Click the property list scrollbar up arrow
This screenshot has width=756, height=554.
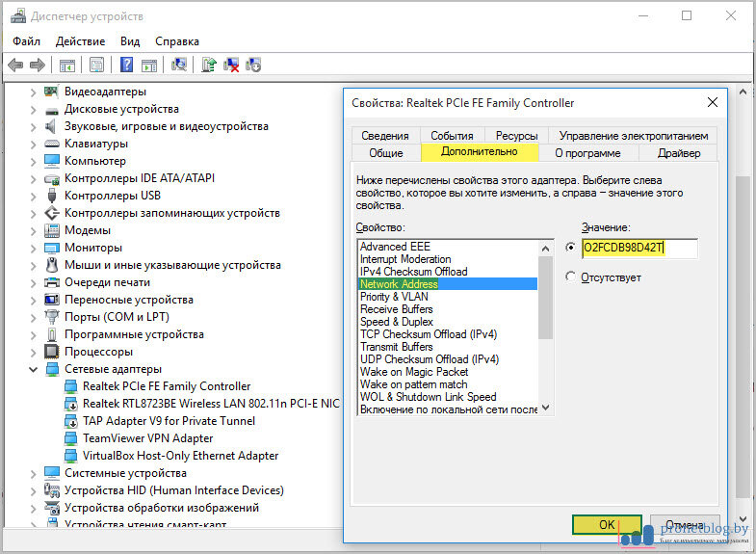[x=545, y=249]
